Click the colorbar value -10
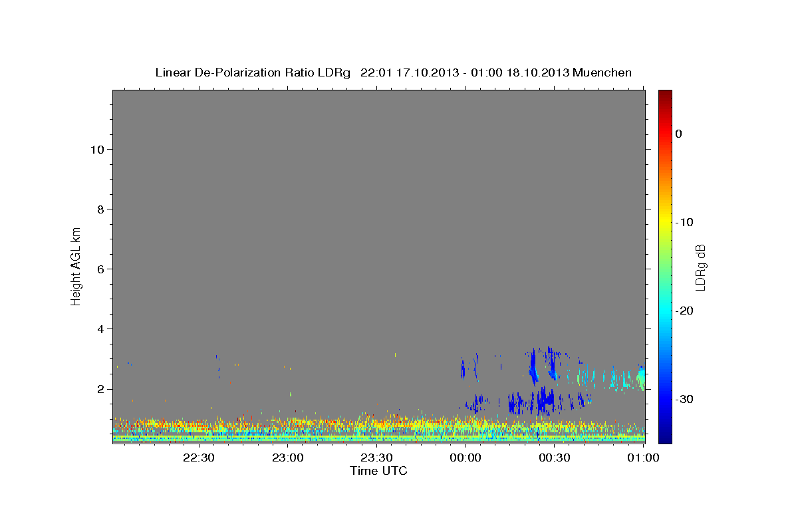 coord(685,222)
